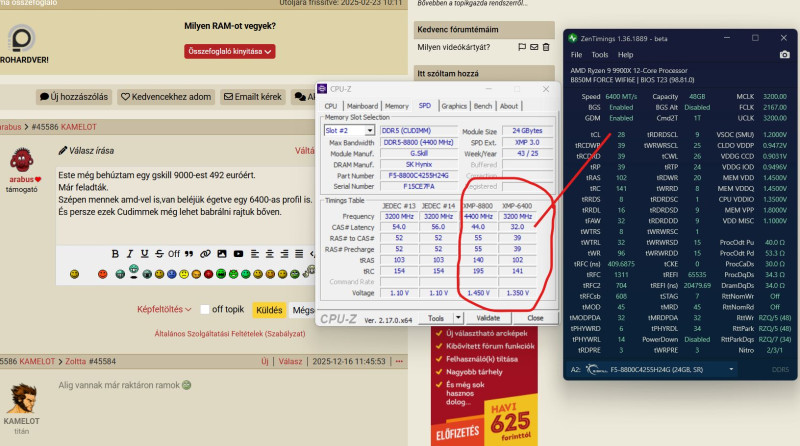Insert a quote block in the reply
The width and height of the screenshot is (800, 446).
189,254
